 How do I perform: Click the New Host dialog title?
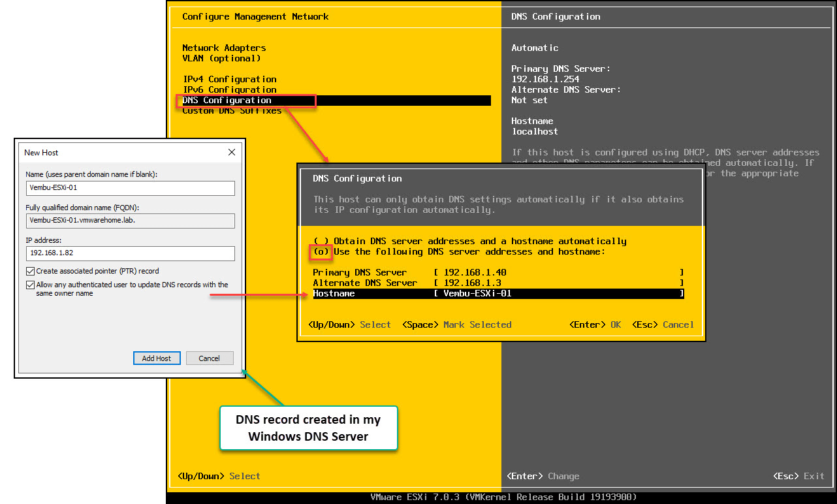41,152
